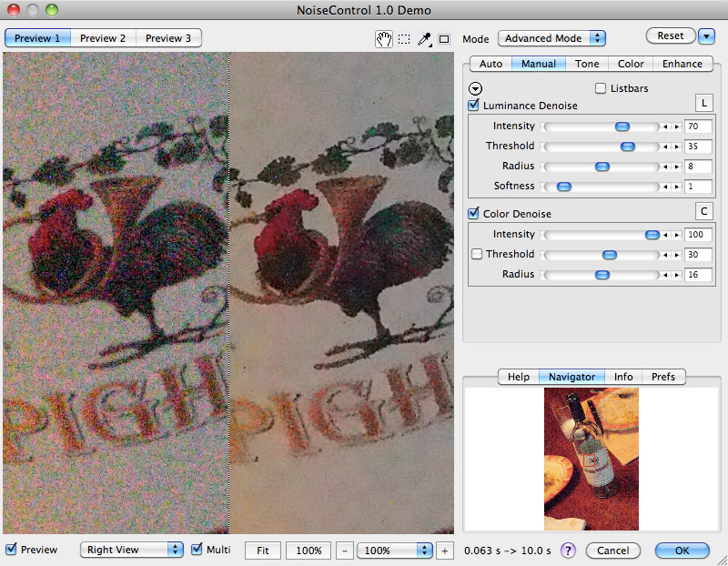This screenshot has height=566, width=728.
Task: Click the rectangle frame tool icon
Action: 444,39
